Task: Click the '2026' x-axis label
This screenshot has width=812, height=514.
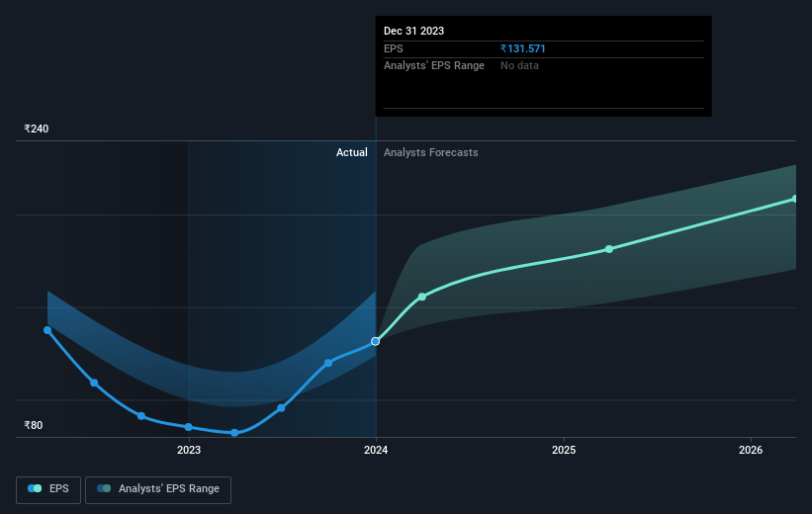Action: (x=751, y=450)
